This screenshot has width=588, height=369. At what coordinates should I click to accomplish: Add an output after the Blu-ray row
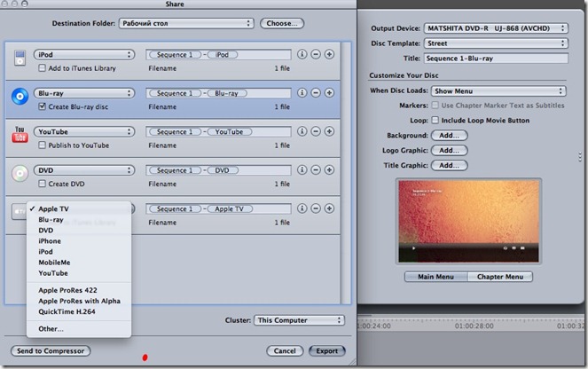(x=329, y=92)
